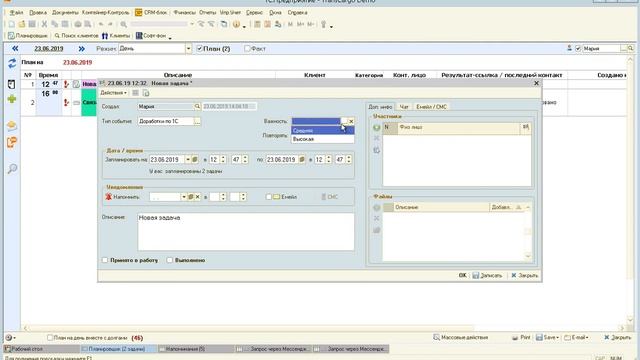640x360 pixels.
Task: Open the Файл menu
Action: [x=16, y=13]
